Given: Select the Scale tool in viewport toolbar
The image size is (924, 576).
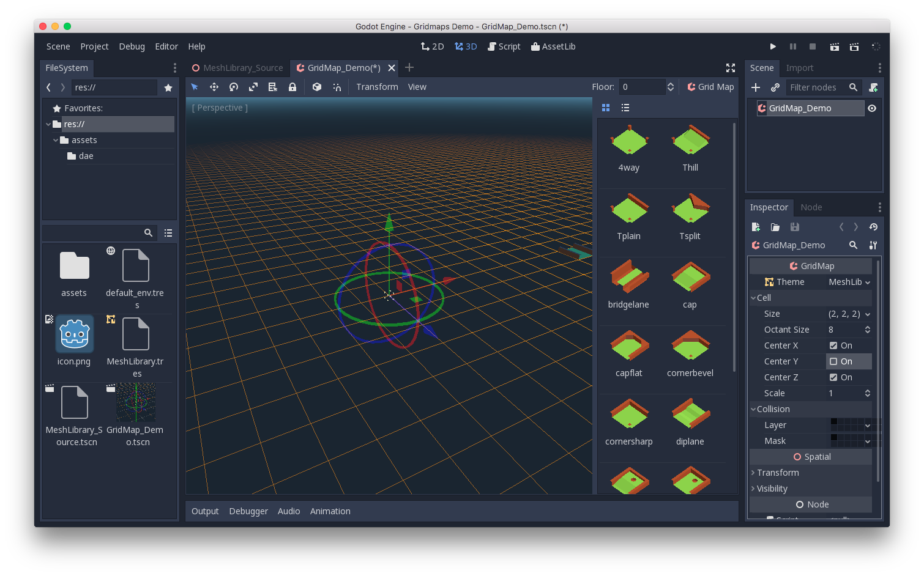Looking at the screenshot, I should click(253, 87).
